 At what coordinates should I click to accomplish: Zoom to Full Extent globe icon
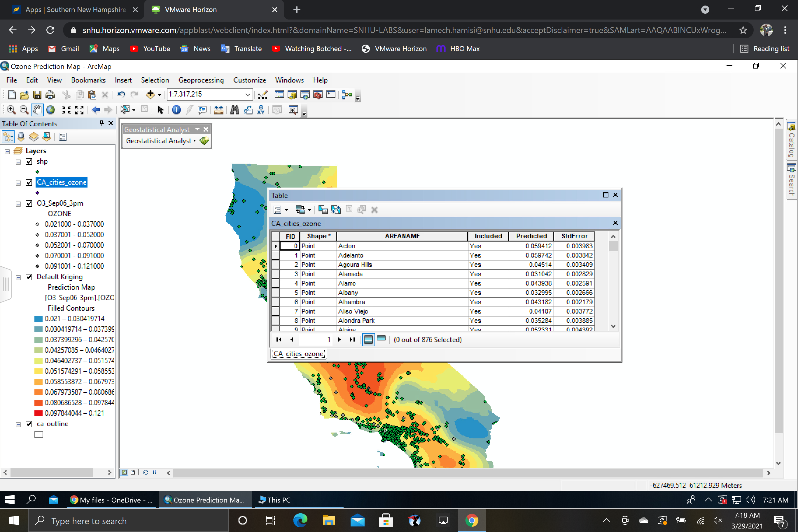pyautogui.click(x=50, y=110)
